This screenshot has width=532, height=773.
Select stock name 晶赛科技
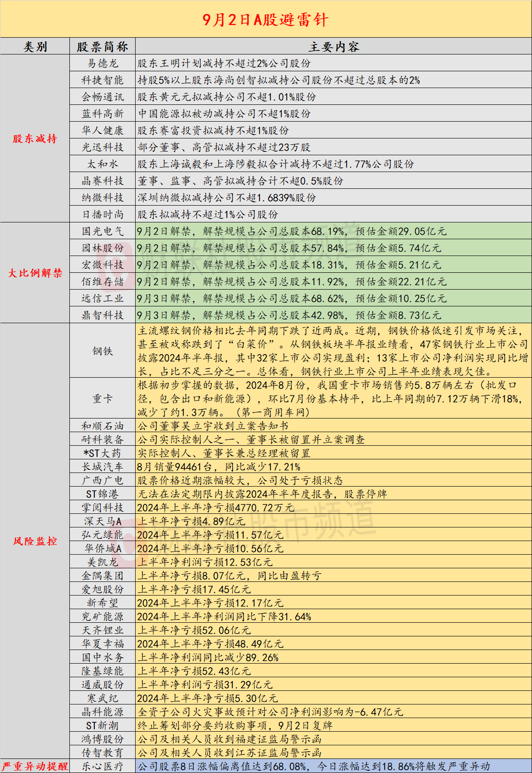(102, 181)
